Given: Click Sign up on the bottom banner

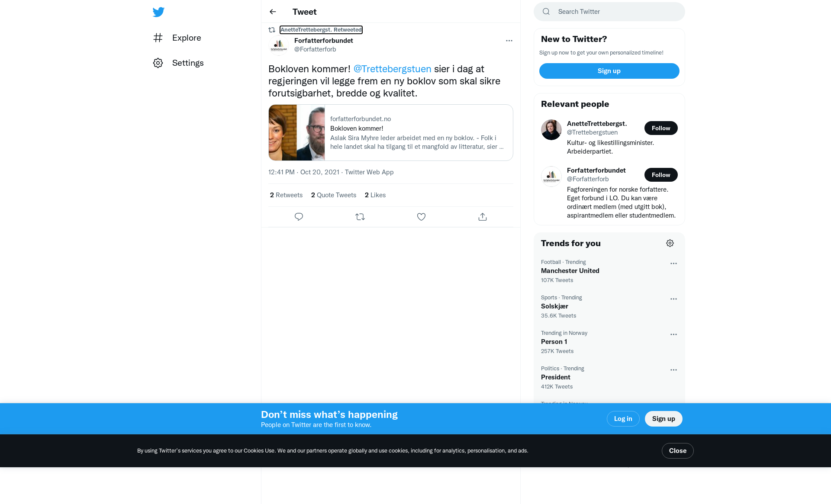Looking at the screenshot, I should pos(664,419).
